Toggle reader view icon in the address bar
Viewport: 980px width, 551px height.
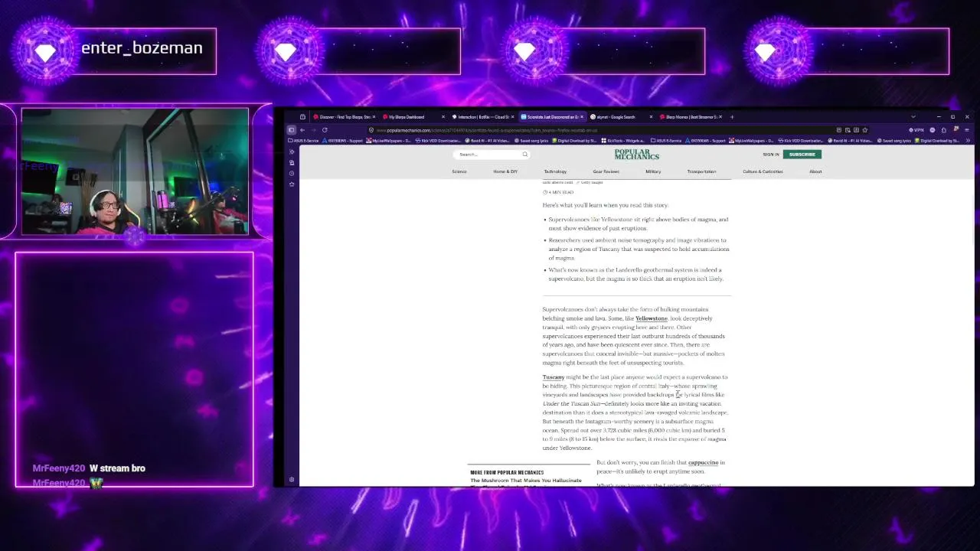838,130
